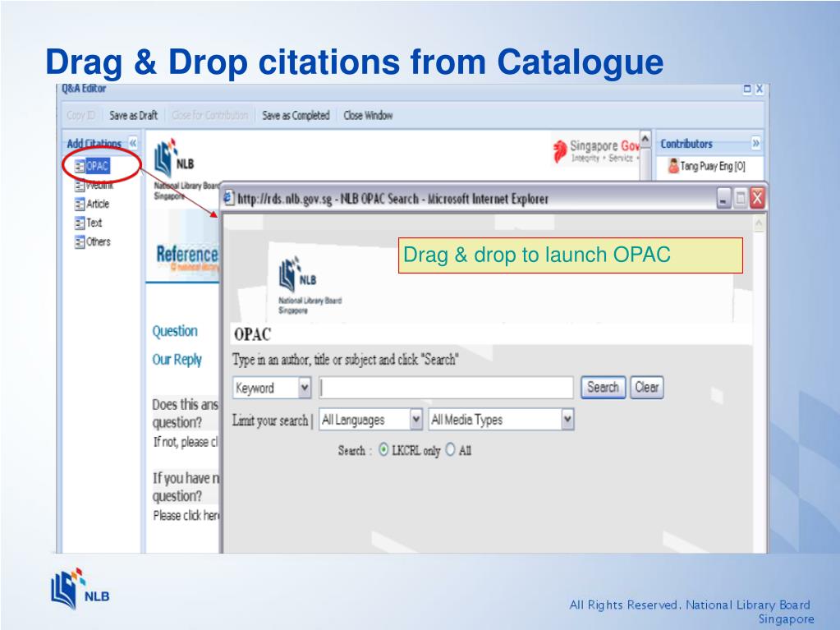Close the NLB OPAC Search window
The width and height of the screenshot is (840, 630).
pyautogui.click(x=758, y=198)
